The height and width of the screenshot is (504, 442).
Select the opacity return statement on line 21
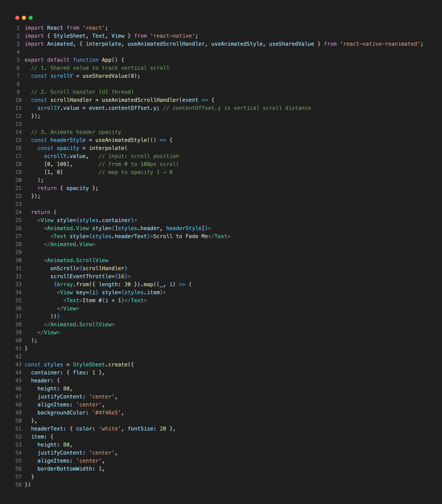pos(68,188)
